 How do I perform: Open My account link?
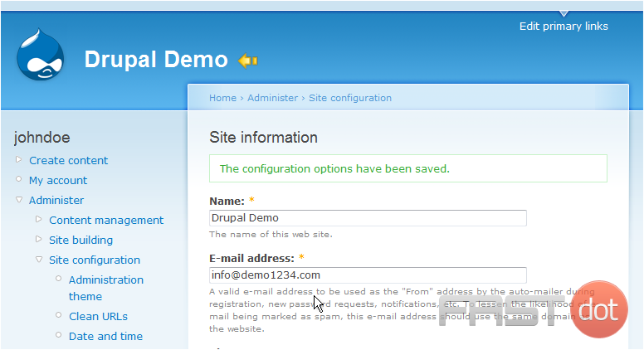tap(58, 181)
